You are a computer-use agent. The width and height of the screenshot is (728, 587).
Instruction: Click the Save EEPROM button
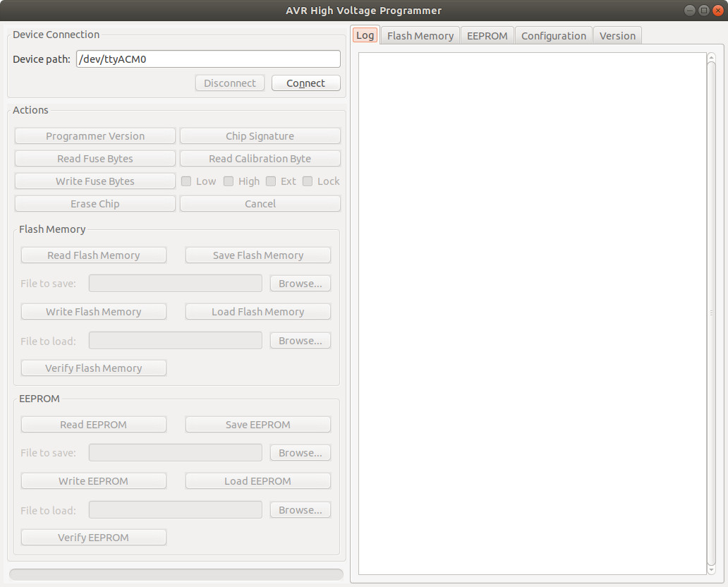click(258, 425)
